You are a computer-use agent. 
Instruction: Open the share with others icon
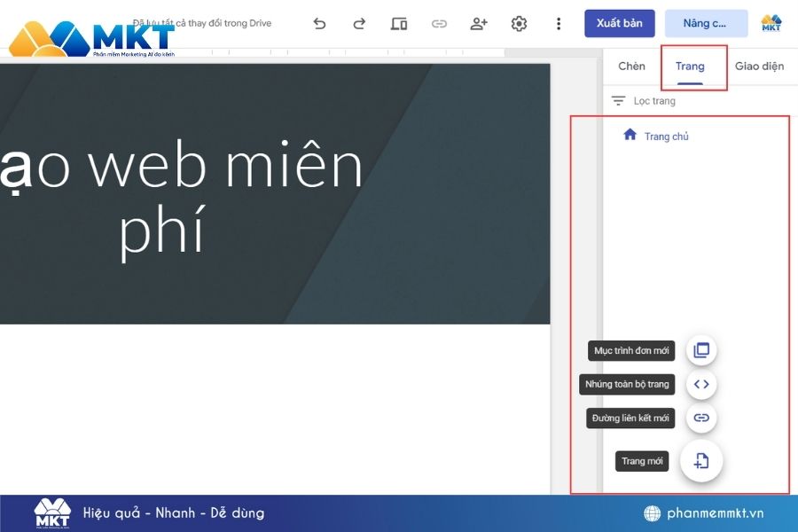click(479, 23)
